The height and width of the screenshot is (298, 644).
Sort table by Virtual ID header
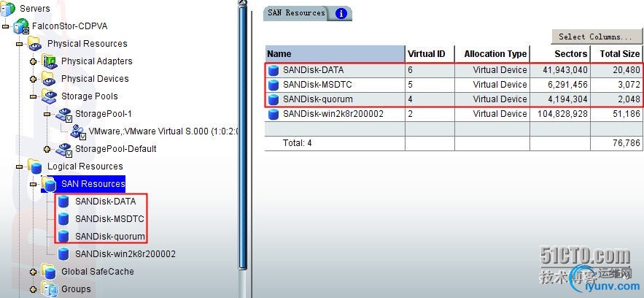coord(430,54)
